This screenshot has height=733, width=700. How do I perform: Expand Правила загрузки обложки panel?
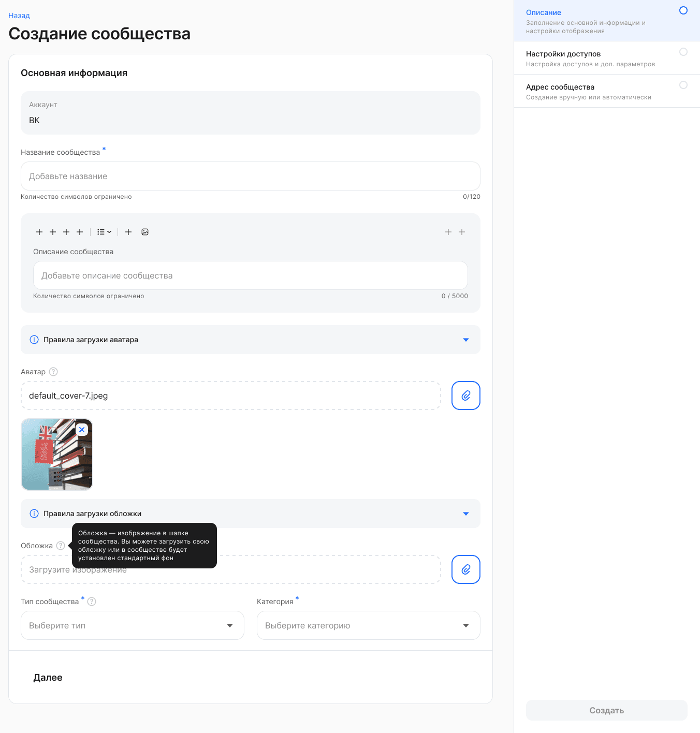pyautogui.click(x=251, y=514)
